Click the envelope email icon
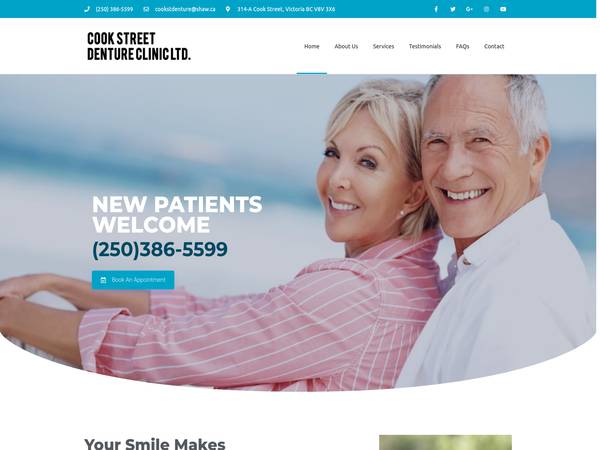The width and height of the screenshot is (600, 450). [x=146, y=9]
